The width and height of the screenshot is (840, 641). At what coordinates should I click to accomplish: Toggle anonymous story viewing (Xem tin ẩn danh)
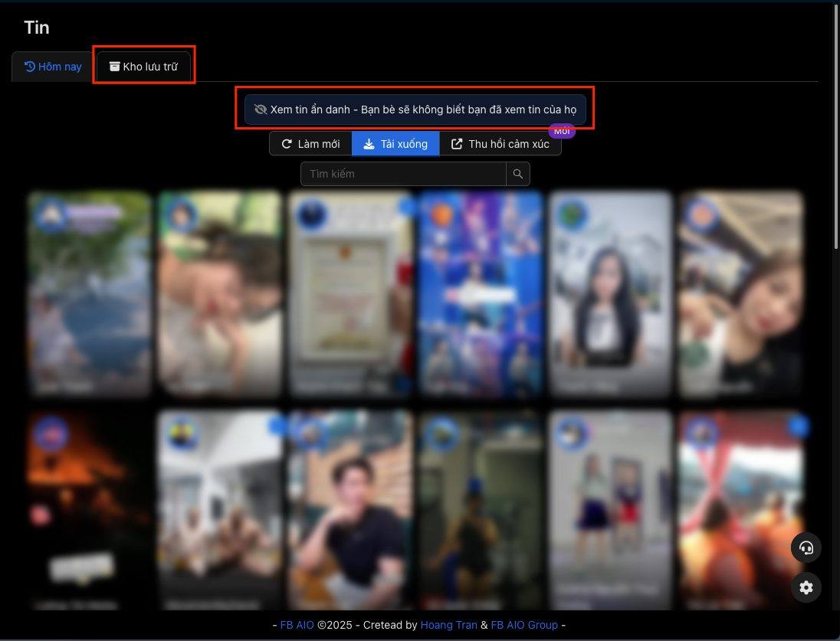tap(415, 110)
